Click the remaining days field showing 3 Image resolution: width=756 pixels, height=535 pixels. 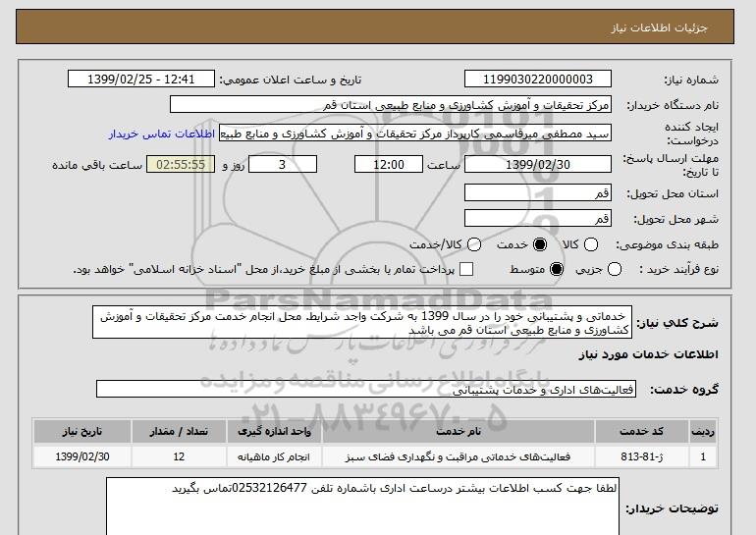(283, 164)
